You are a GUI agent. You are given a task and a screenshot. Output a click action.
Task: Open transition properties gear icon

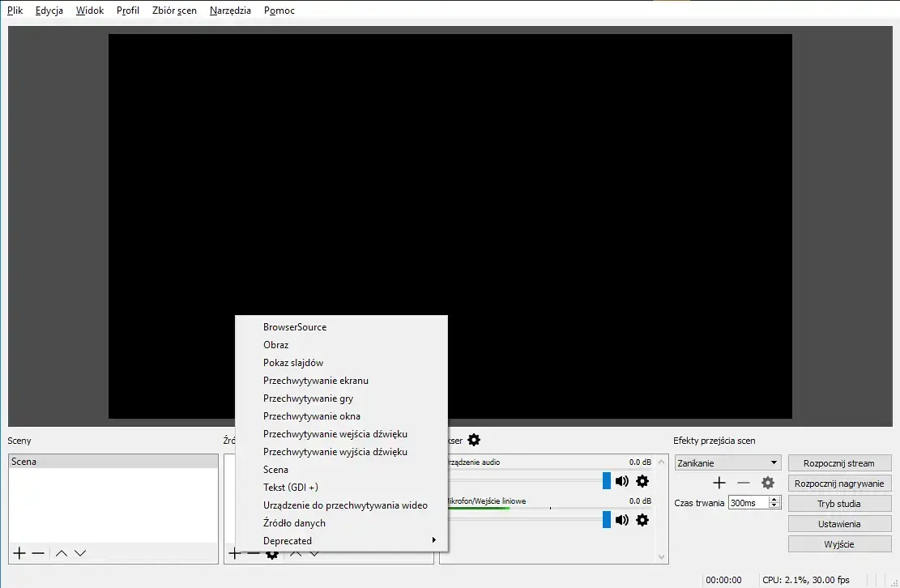767,482
